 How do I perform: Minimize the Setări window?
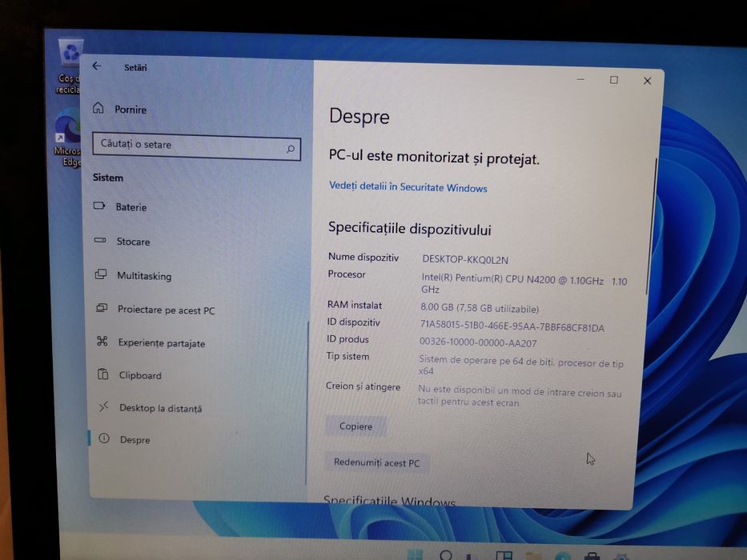pos(580,79)
